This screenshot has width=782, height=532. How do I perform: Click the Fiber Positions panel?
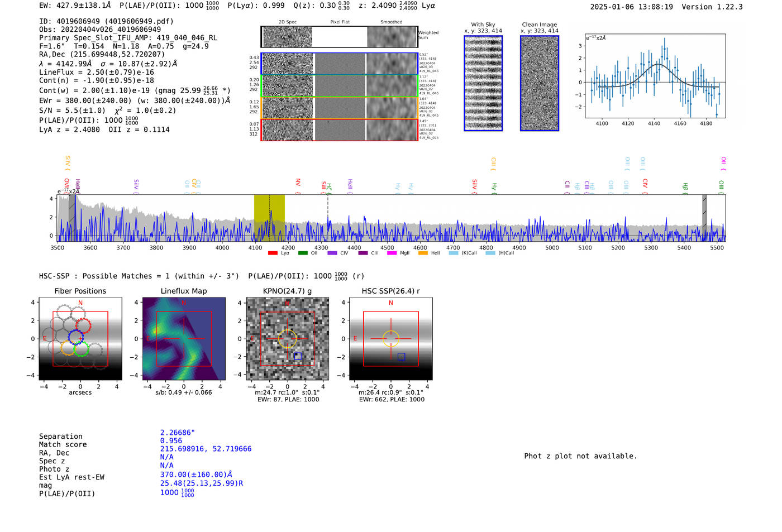click(80, 339)
